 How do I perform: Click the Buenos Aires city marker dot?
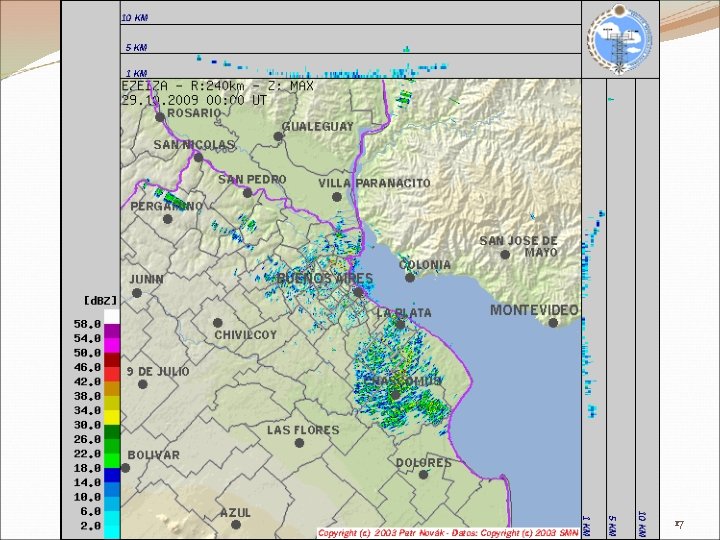click(x=358, y=292)
